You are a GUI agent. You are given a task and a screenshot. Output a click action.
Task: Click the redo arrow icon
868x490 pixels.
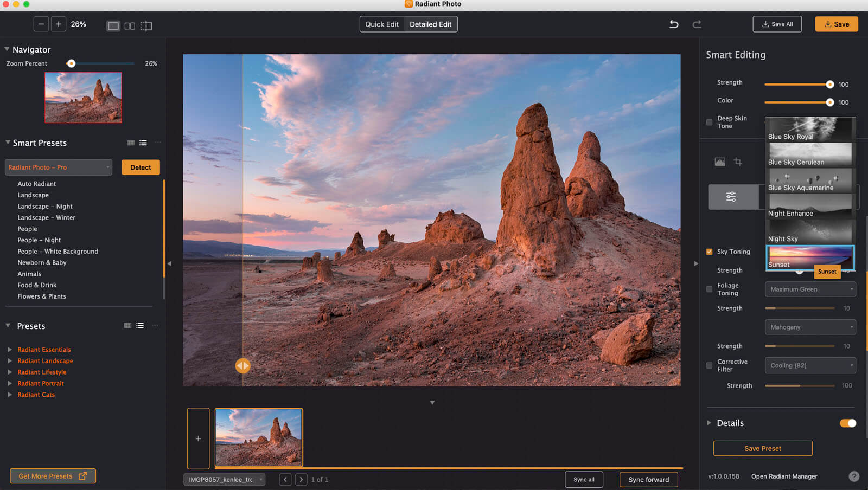point(697,24)
